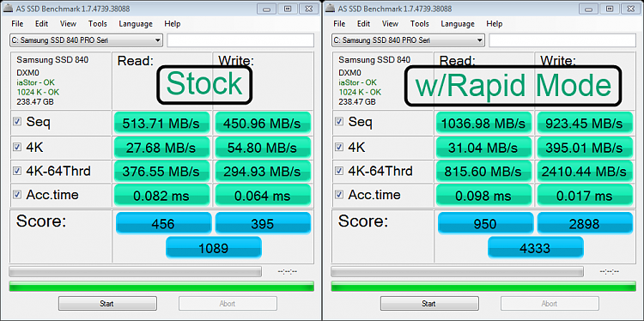Click the 54.80 MB/s 4K write result

click(x=263, y=148)
